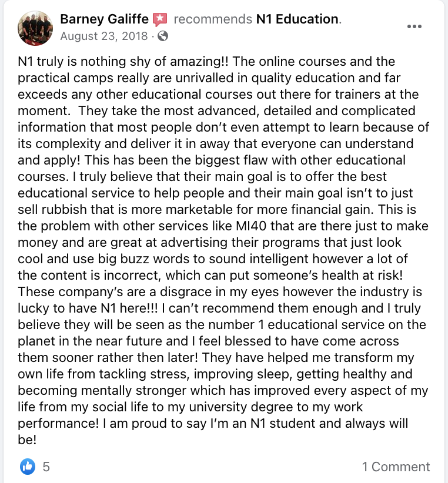Visit the N1 Education page link
This screenshot has height=483, width=448.
(x=297, y=19)
